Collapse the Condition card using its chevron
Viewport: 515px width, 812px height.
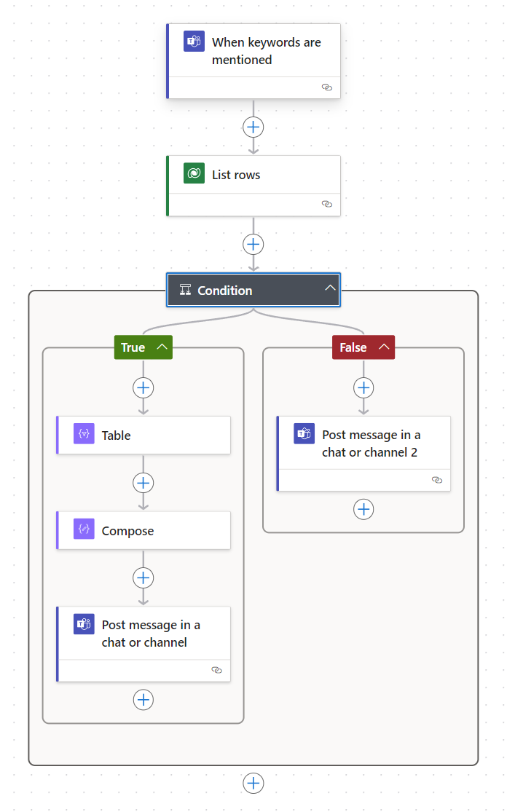click(x=329, y=288)
